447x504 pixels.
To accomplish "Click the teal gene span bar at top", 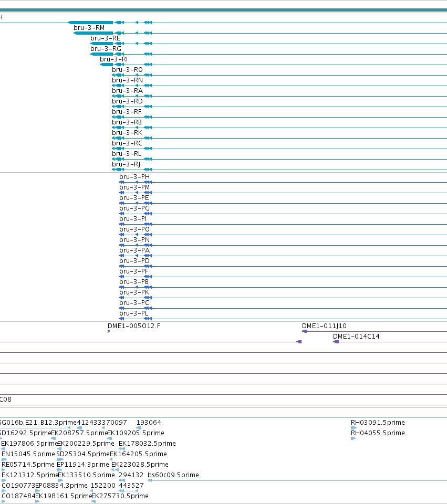I will click(224, 10).
